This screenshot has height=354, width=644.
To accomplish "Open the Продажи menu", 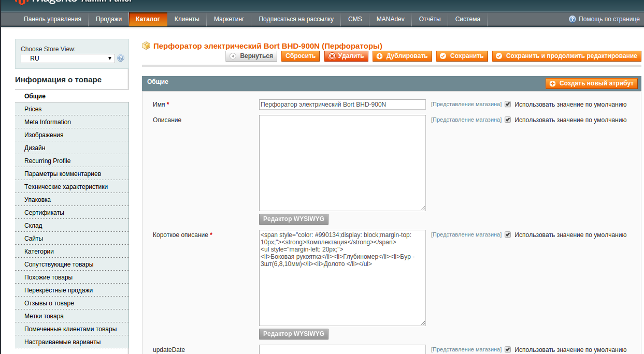I will click(x=109, y=19).
